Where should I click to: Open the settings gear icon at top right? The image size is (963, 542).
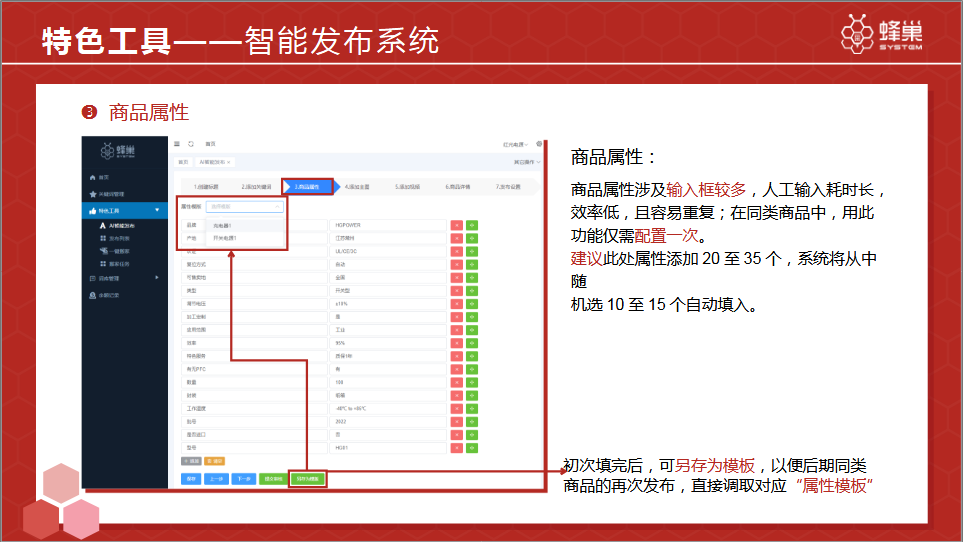click(539, 144)
